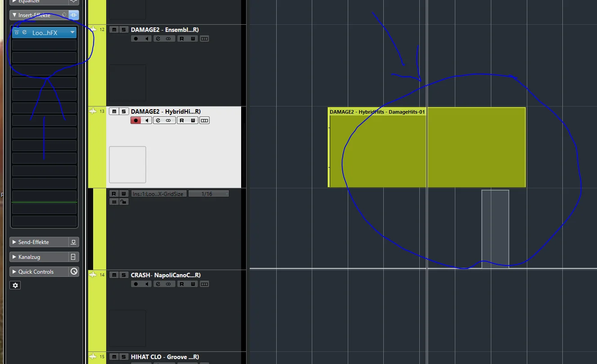This screenshot has height=364, width=597.
Task: Open the Loo...hFX insert slot dropdown arrow
Action: click(72, 32)
